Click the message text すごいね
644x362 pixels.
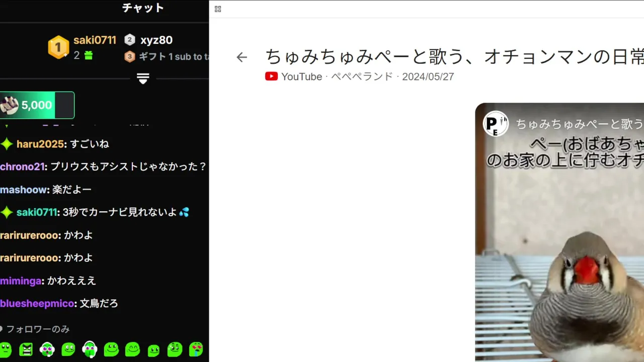pos(90,144)
